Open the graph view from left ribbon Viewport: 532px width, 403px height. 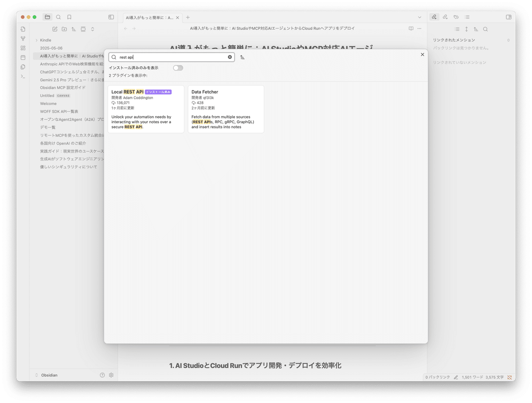click(x=23, y=38)
